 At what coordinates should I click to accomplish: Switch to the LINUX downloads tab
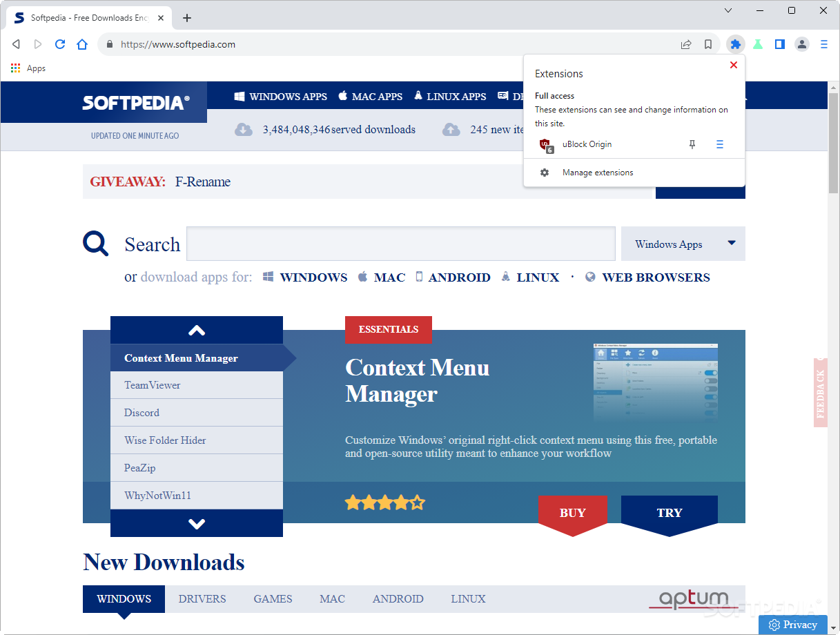click(x=469, y=599)
